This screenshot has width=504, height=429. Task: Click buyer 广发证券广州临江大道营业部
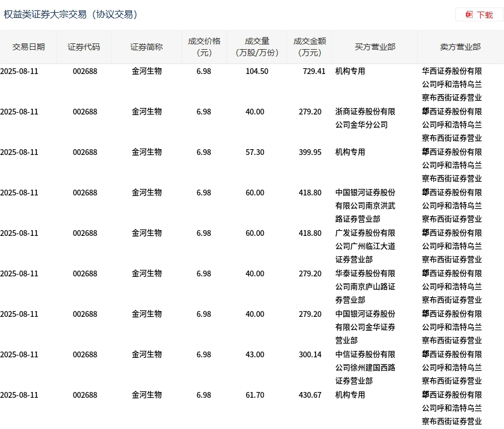365,246
